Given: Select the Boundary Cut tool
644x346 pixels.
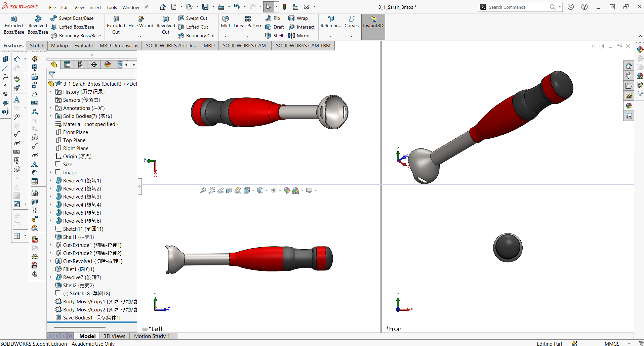Looking at the screenshot, I should (196, 36).
